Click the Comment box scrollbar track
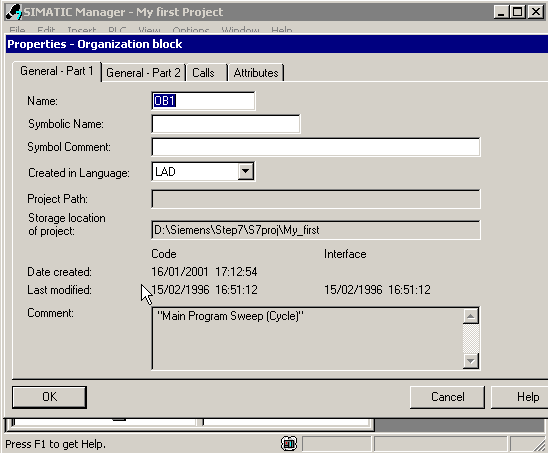The width and height of the screenshot is (548, 453). click(471, 338)
